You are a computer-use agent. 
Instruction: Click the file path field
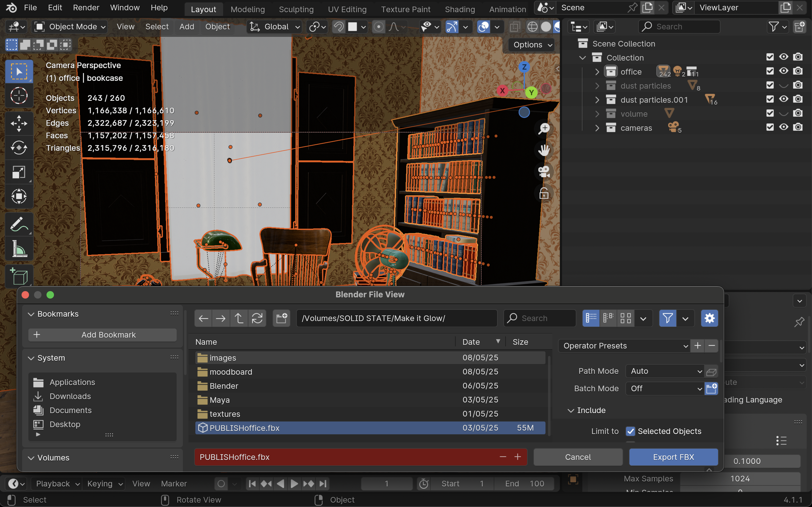[397, 318]
